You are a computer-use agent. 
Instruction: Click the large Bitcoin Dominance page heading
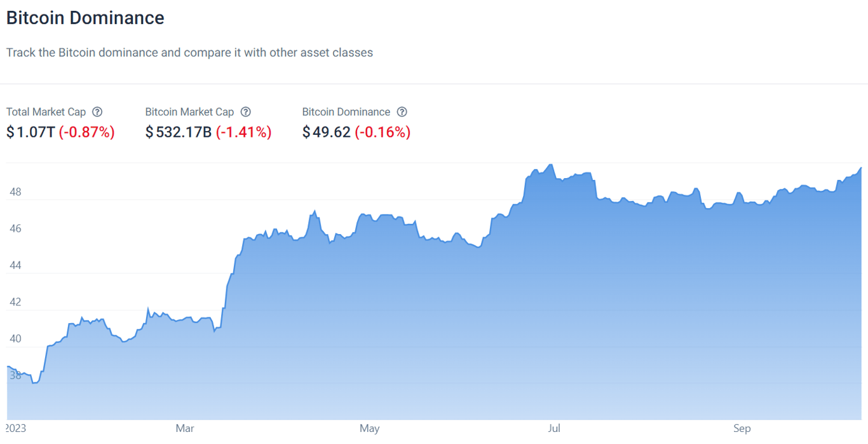(x=85, y=18)
